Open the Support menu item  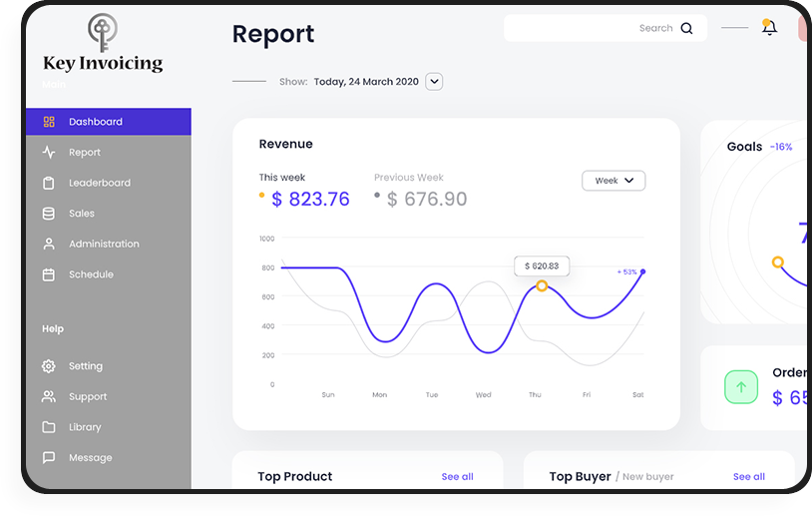[x=88, y=397]
